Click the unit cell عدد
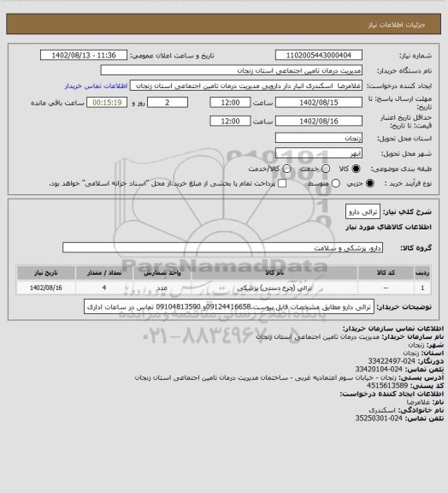Viewport: 448px width, 493px height. click(x=162, y=288)
